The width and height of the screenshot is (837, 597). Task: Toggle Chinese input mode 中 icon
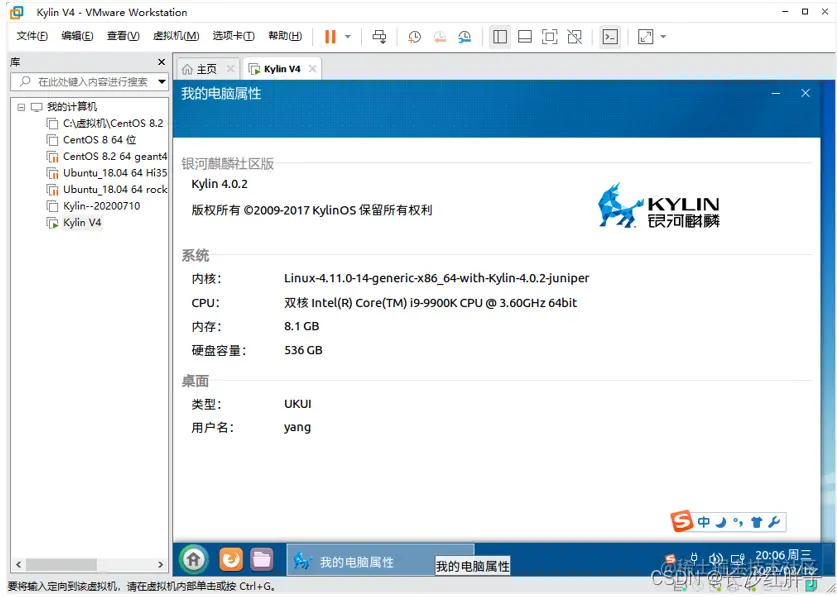tap(704, 522)
